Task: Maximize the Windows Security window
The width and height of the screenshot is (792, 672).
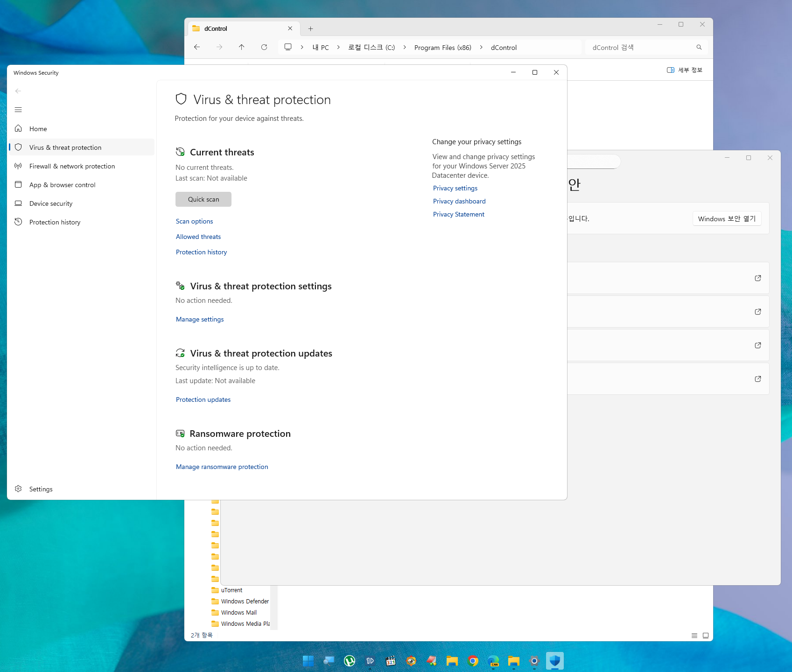Action: 535,72
